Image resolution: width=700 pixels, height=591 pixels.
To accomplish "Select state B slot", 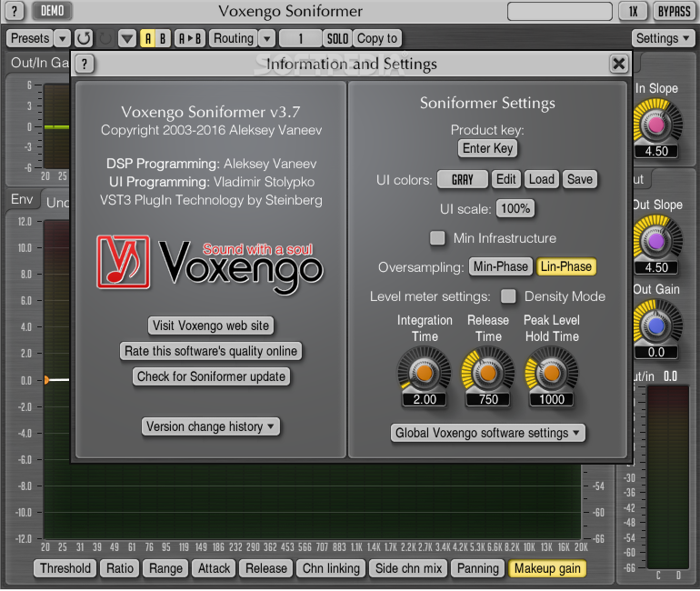I will 163,38.
